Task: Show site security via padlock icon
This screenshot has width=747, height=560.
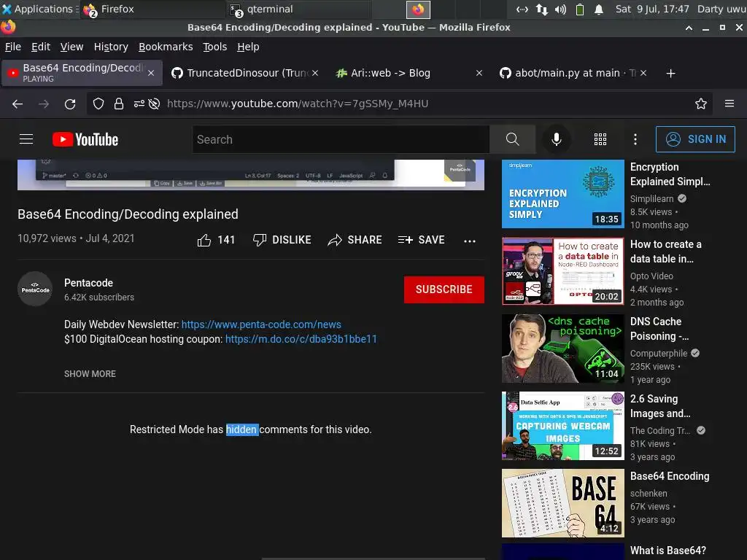Action: (x=119, y=104)
